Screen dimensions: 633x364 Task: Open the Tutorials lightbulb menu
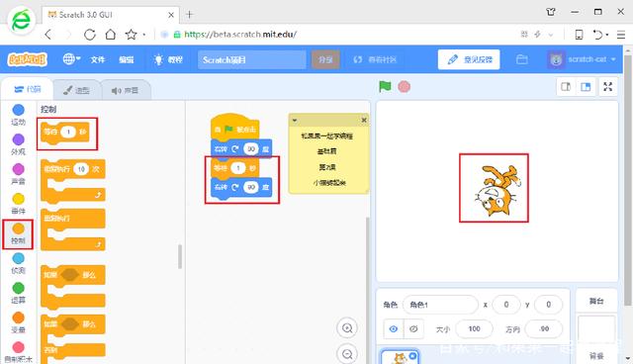[x=167, y=59]
